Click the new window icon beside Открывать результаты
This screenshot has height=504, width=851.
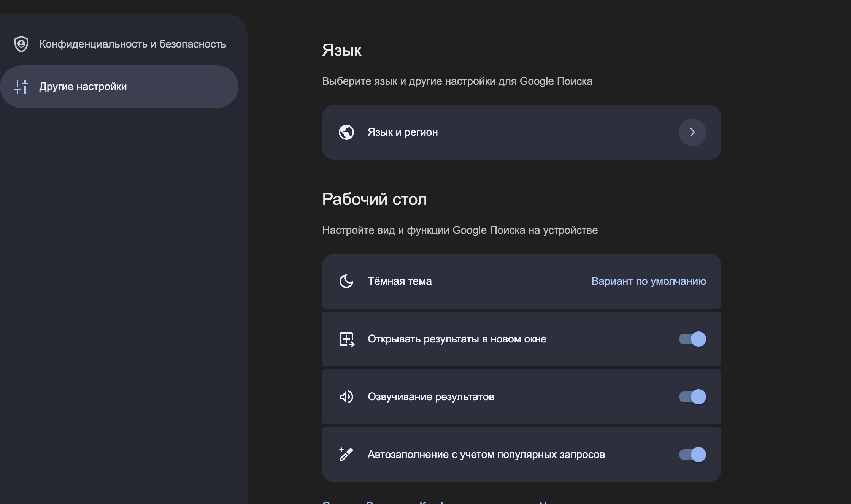(346, 339)
